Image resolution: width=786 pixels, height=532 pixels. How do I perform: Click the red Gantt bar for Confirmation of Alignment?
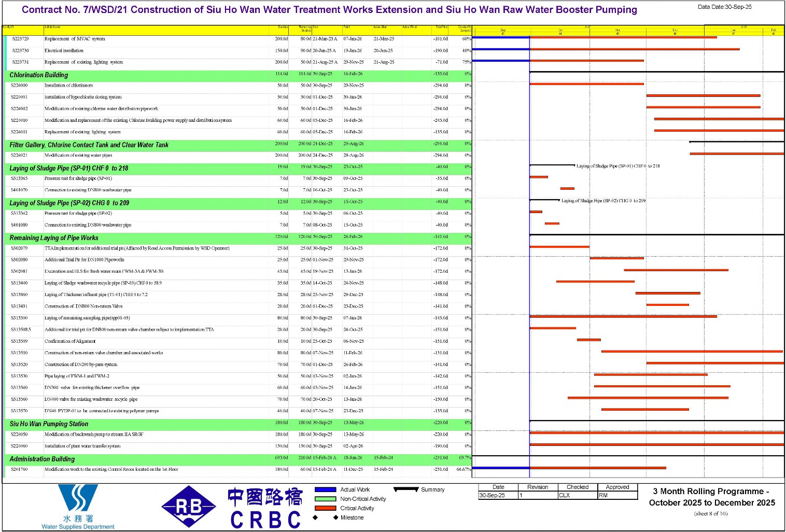[x=589, y=340]
